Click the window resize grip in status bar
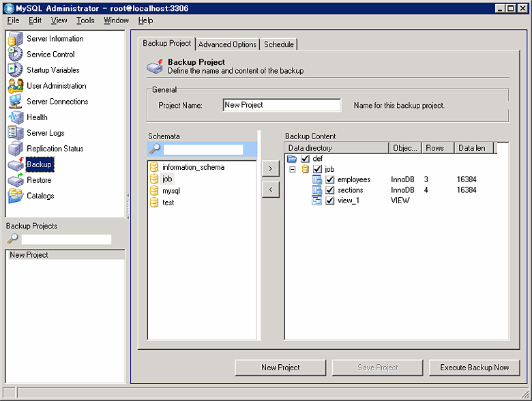Viewport: 532px width, 401px height. [x=525, y=393]
